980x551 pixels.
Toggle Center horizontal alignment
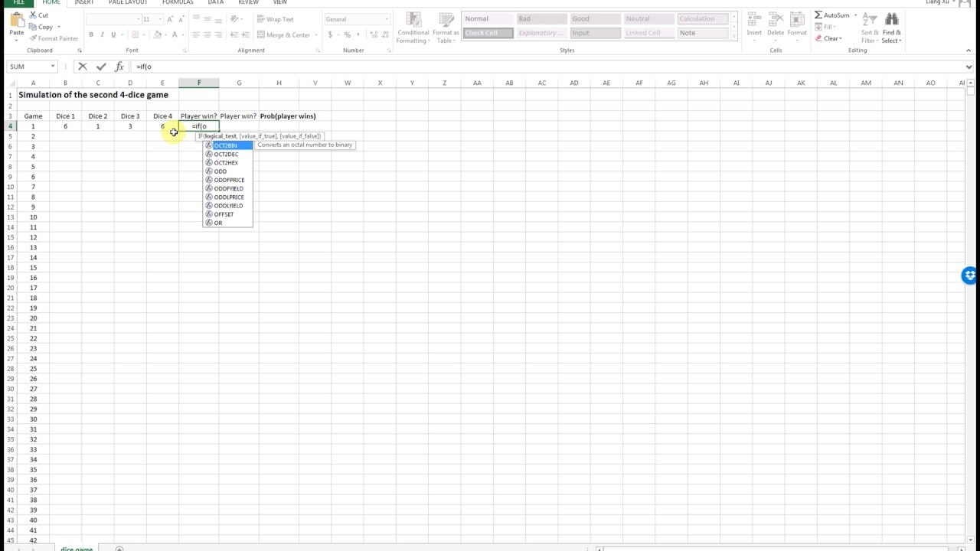point(207,34)
